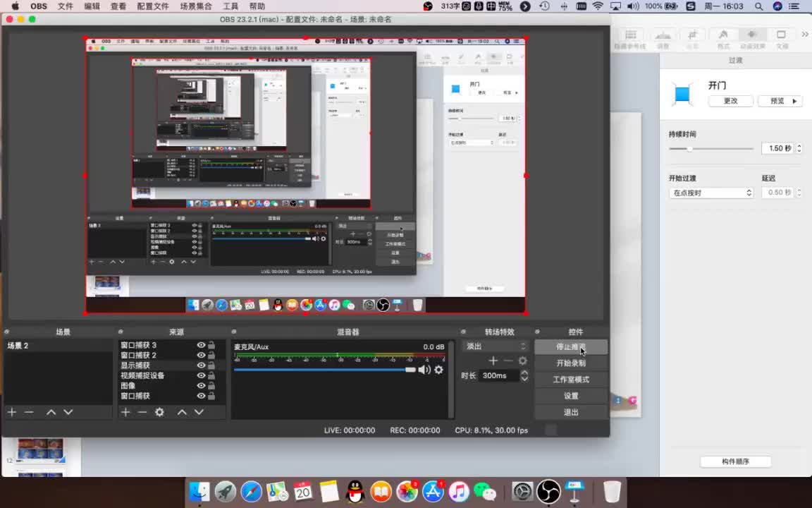Open 麦克风/Aux mixer settings gear

pyautogui.click(x=438, y=370)
